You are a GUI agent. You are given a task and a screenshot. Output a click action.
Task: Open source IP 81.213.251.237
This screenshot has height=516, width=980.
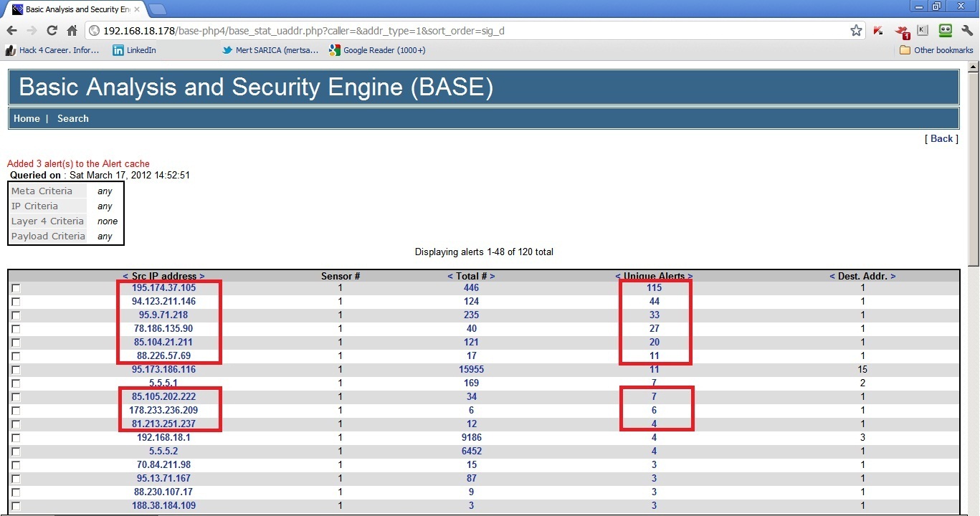(163, 424)
